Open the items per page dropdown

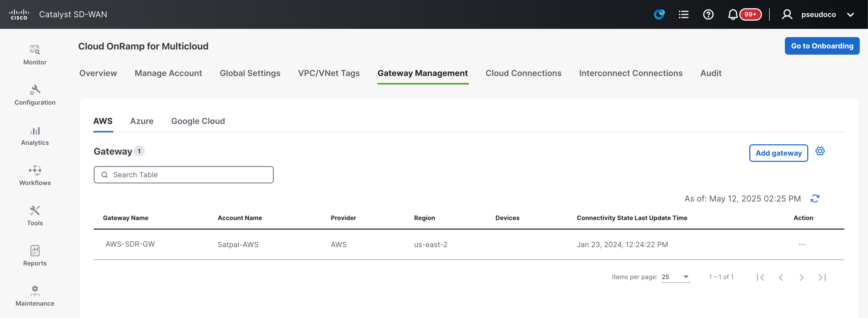pos(676,277)
